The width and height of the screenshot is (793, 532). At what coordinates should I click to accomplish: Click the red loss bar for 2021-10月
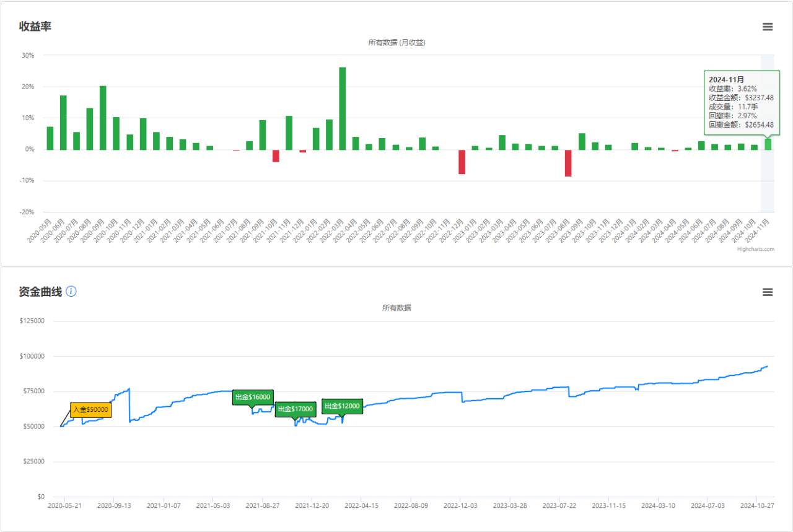click(x=276, y=155)
